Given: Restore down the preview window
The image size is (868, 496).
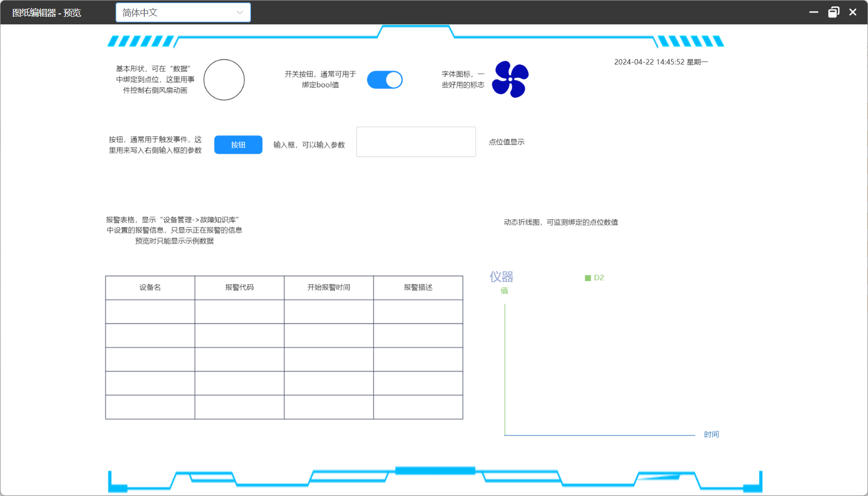Looking at the screenshot, I should 834,12.
